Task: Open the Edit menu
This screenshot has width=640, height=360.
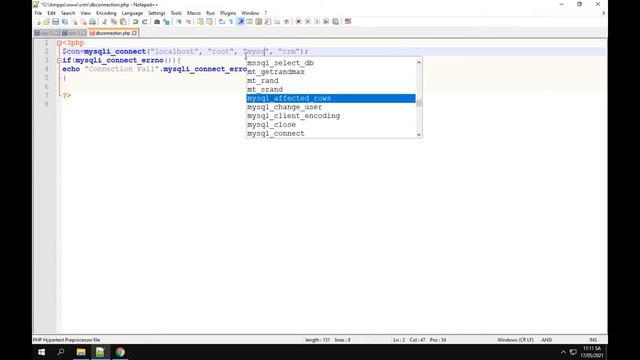Action: click(51, 13)
